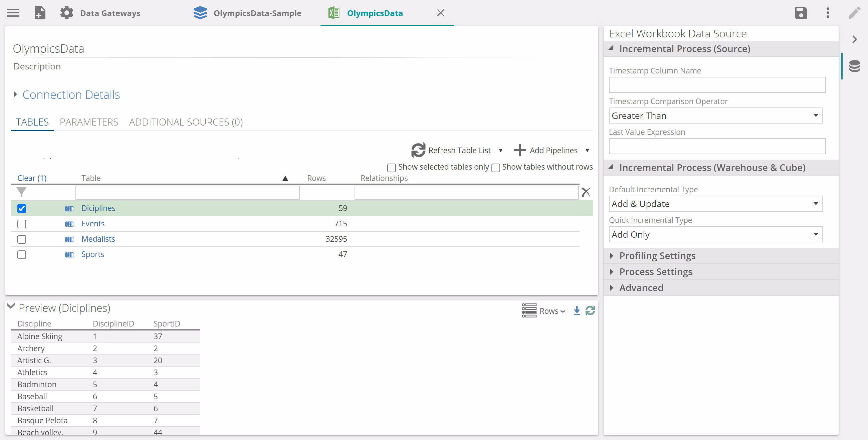Click the save disk icon
Screen dimensions: 868x440
pos(801,13)
